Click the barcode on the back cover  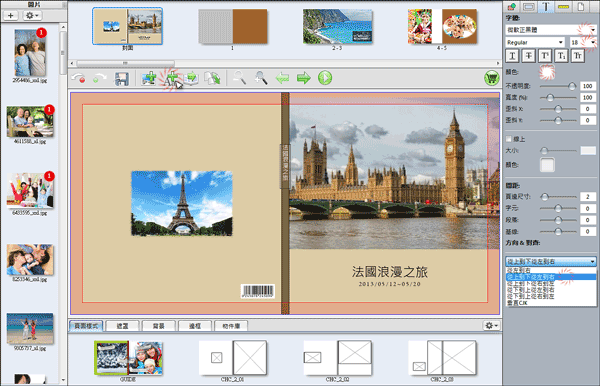(x=258, y=291)
